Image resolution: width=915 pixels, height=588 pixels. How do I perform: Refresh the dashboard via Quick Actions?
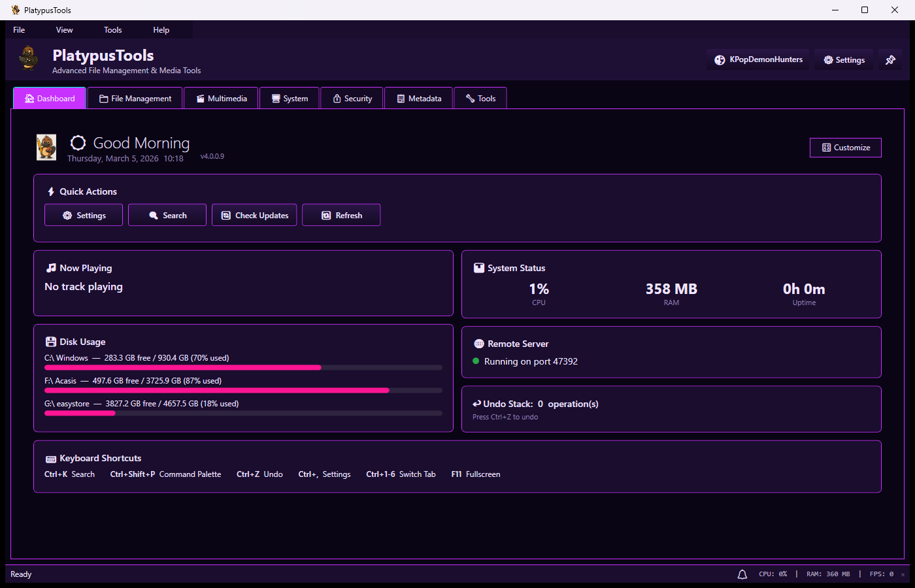(x=341, y=216)
